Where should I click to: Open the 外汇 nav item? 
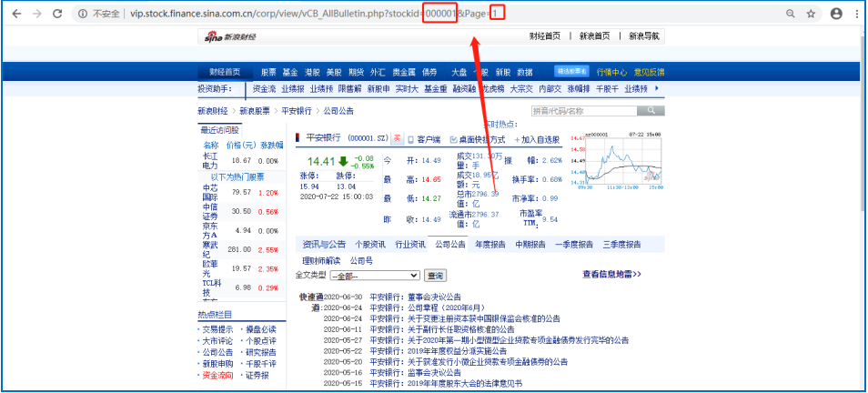(378, 72)
